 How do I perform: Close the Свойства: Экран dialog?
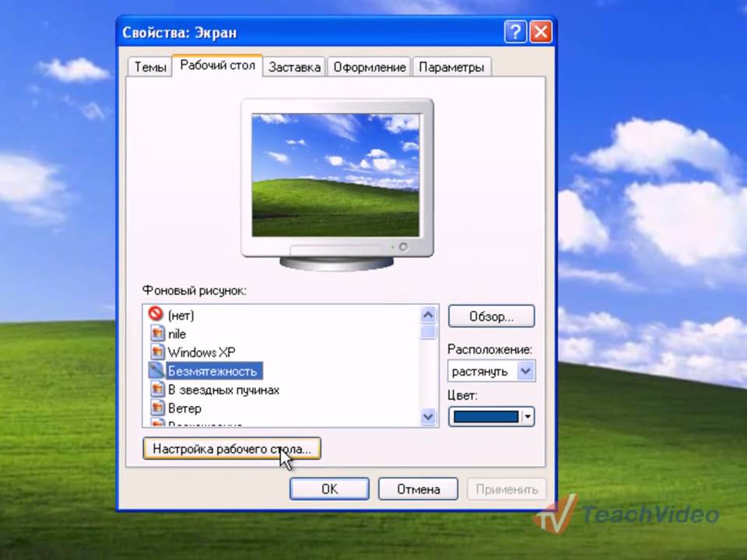541,33
